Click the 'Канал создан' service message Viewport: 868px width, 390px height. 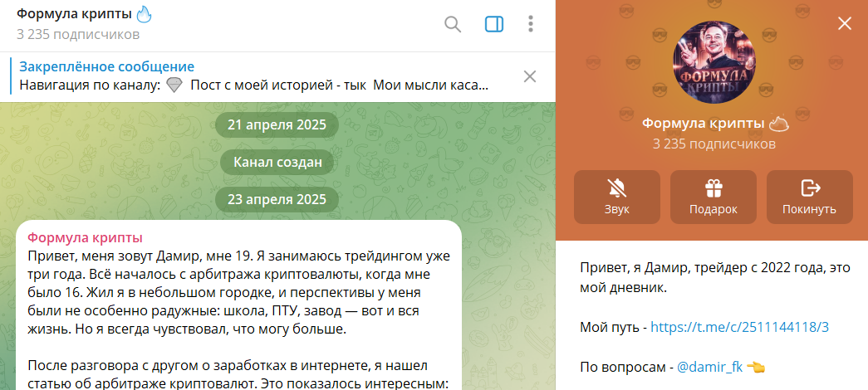pos(277,162)
